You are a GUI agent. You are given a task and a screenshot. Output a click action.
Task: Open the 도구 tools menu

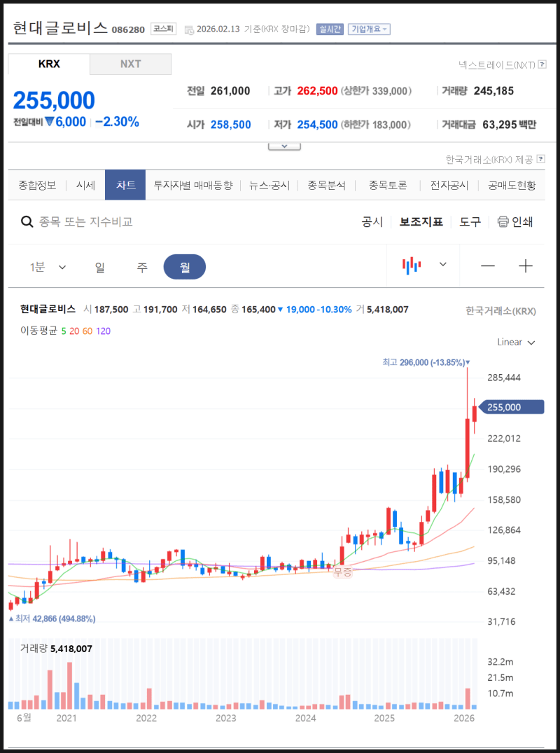(x=470, y=222)
